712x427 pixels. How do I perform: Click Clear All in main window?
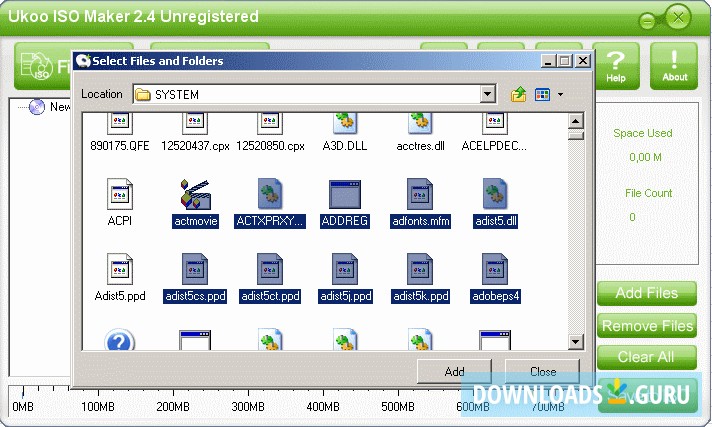pyautogui.click(x=647, y=357)
